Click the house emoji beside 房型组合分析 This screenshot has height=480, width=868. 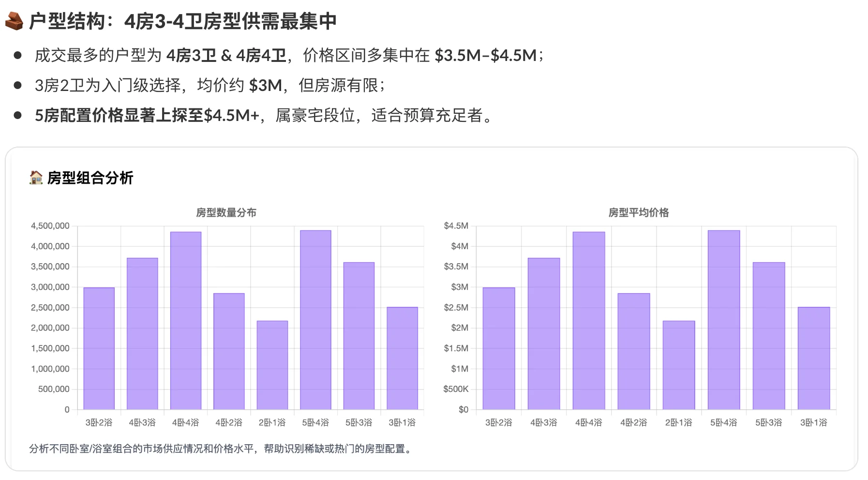(36, 178)
